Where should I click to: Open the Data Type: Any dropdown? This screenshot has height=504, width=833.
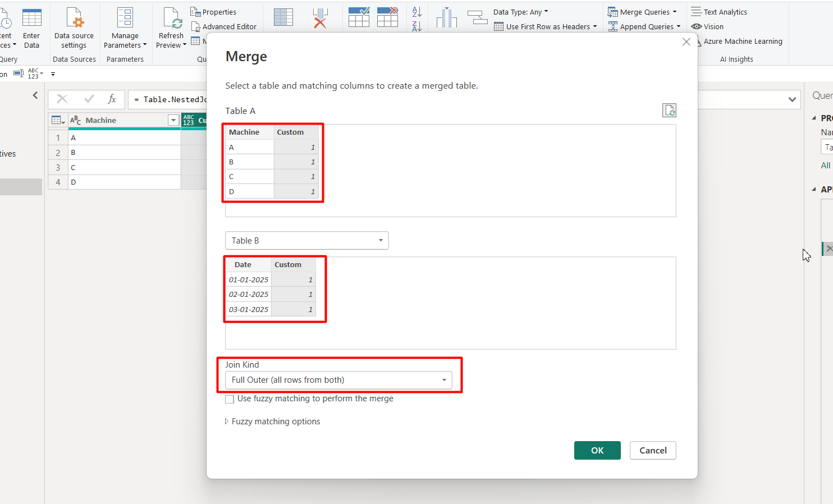point(521,12)
